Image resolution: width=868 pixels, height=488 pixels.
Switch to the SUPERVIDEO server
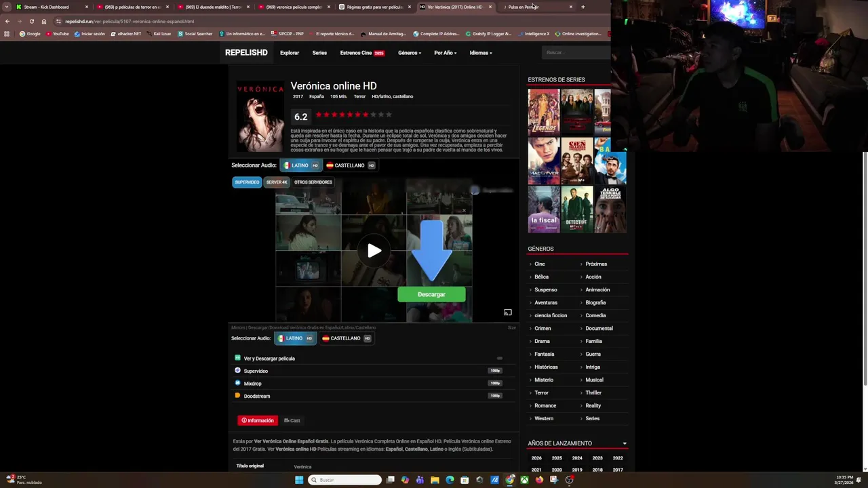pyautogui.click(x=247, y=182)
